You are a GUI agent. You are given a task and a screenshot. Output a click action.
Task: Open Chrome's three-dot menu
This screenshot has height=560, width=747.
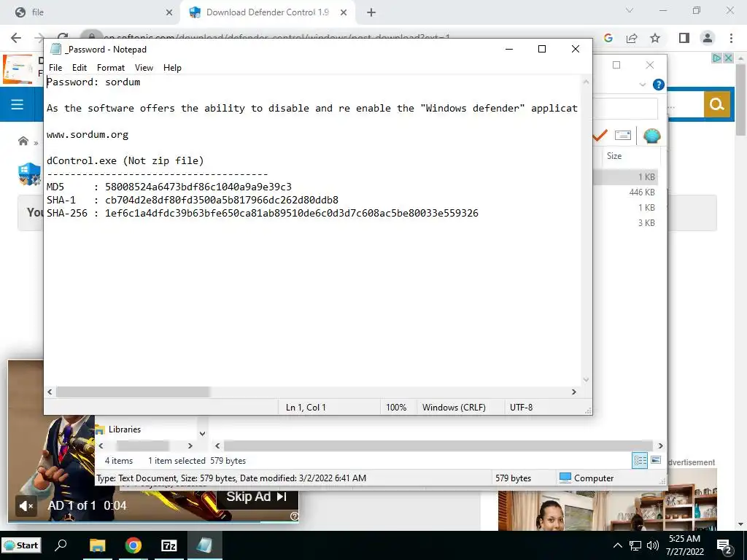point(731,38)
